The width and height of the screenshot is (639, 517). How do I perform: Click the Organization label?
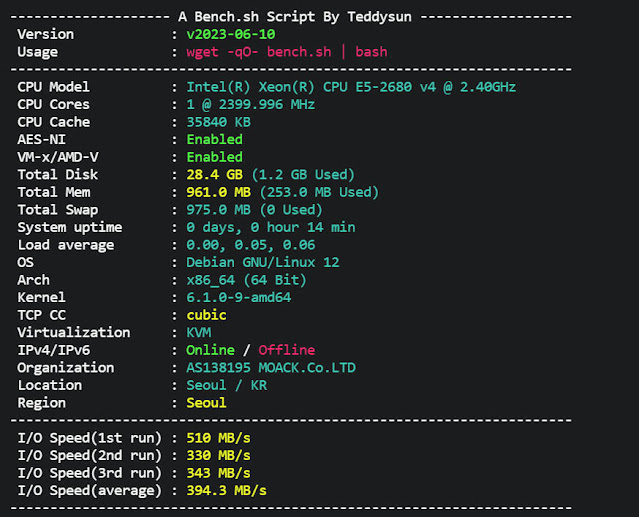coord(66,368)
